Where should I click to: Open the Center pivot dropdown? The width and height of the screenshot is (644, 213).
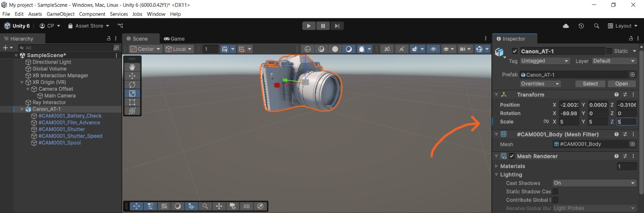point(146,49)
